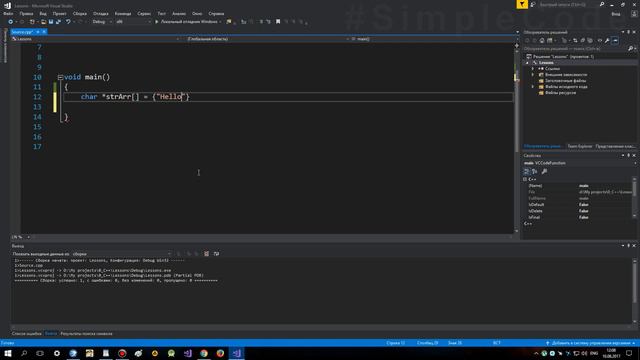Click the Undo icon in toolbar
Image resolution: width=640 pixels, height=360 pixels.
tap(68, 22)
